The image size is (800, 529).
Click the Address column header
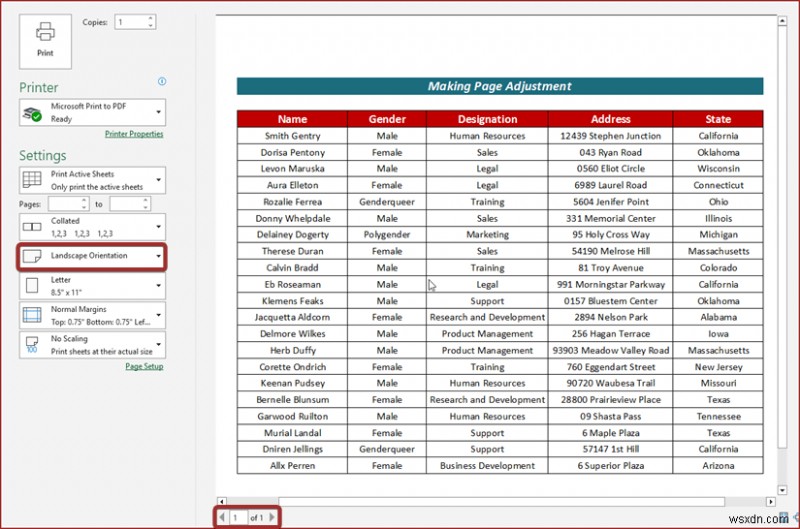point(611,119)
